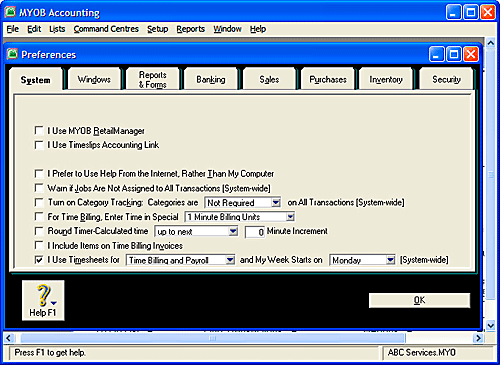
Task: Click the Minute Increment input field
Action: pyautogui.click(x=255, y=232)
